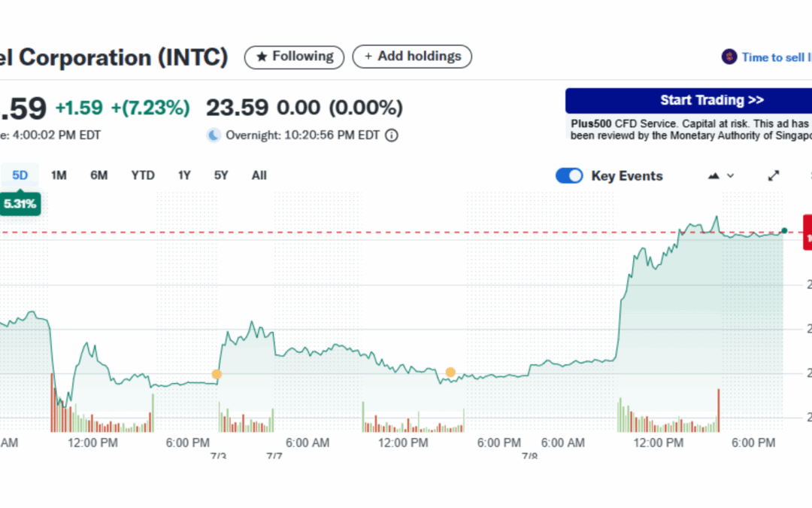Click the Add holdings button
This screenshot has width=812, height=508.
[412, 56]
